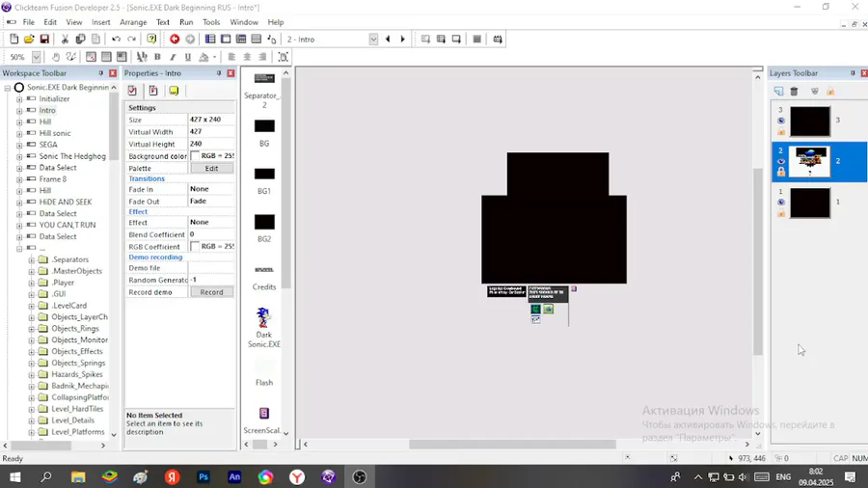This screenshot has width=868, height=488.
Task: Go back with the red arrow icon
Action: pos(175,40)
